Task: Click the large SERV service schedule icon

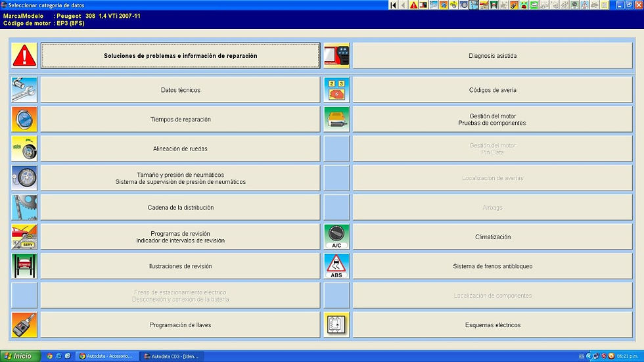Action: (24, 237)
